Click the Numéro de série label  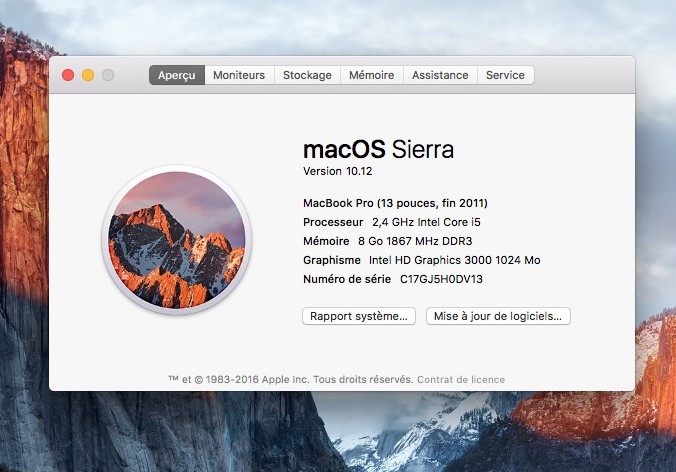pyautogui.click(x=347, y=279)
